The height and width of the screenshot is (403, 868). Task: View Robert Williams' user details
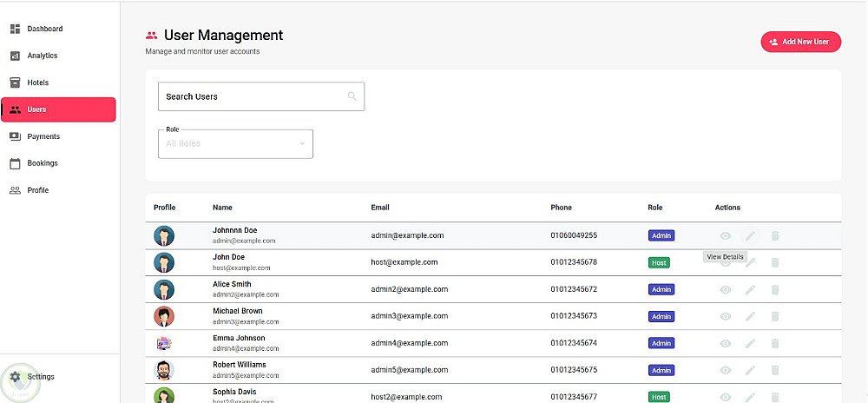726,371
